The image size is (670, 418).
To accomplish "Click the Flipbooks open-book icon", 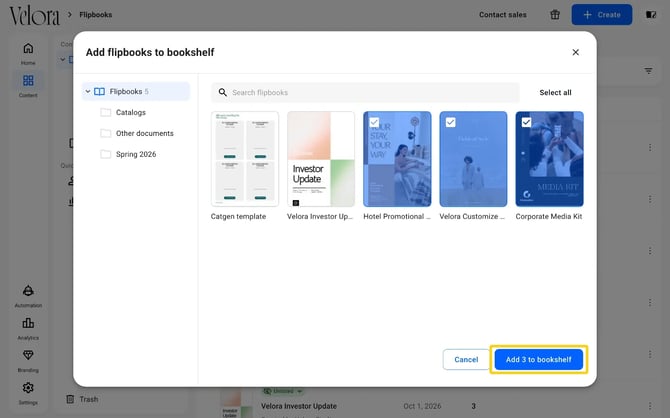I will point(100,91).
